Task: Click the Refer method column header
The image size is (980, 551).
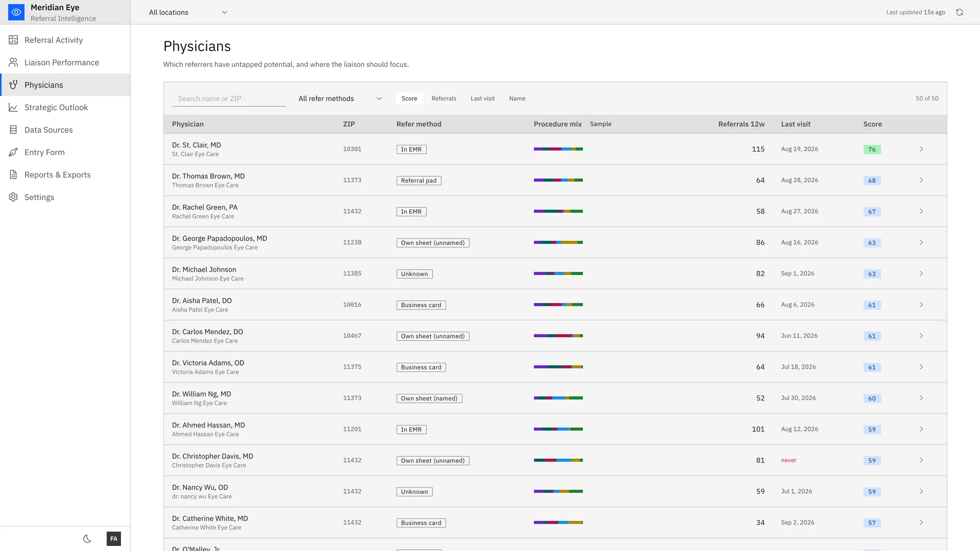Action: click(419, 124)
